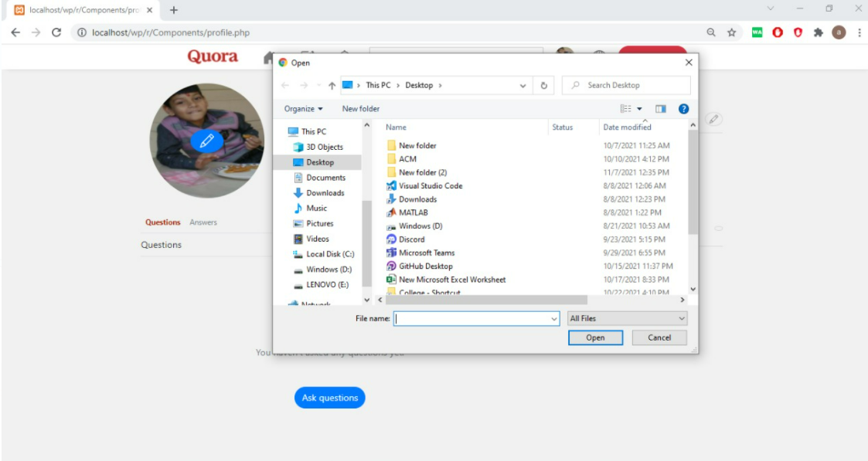Viewport: 868px width, 461px height.
Task: Select Pictures in the navigation pane
Action: (313, 223)
